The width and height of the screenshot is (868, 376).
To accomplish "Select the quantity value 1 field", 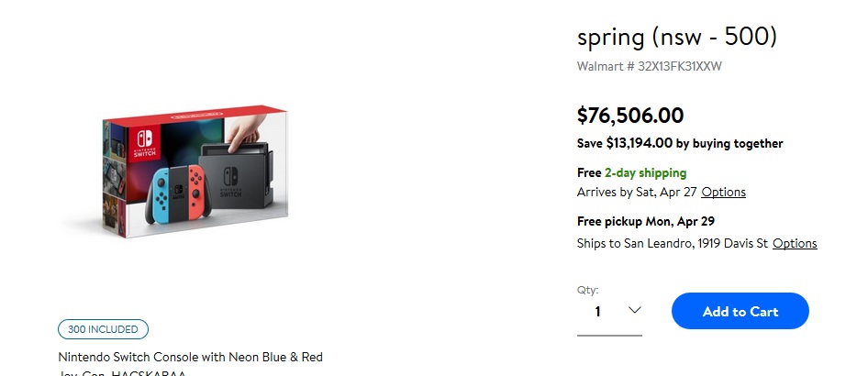I will [x=609, y=312].
